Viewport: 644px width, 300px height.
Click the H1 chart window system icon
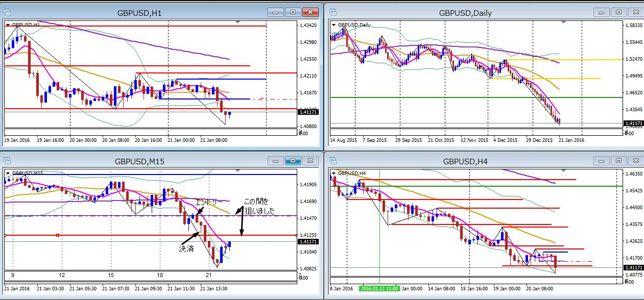[7, 12]
